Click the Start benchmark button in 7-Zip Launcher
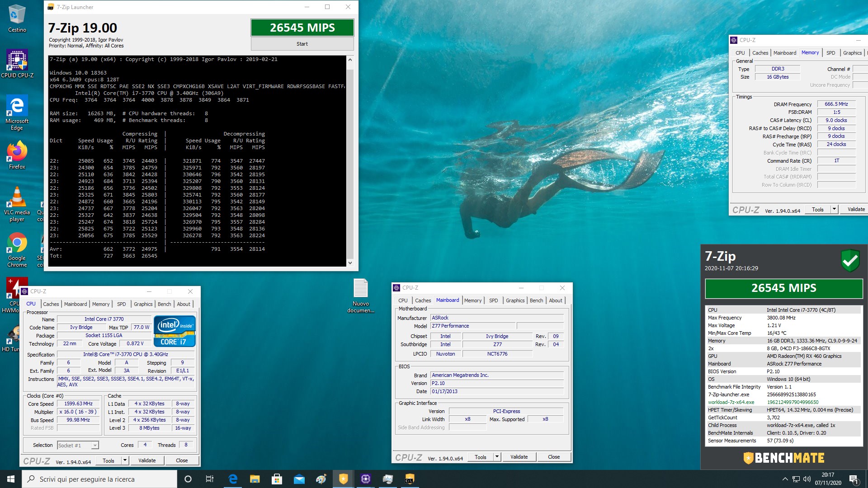This screenshot has width=868, height=488. (x=302, y=44)
